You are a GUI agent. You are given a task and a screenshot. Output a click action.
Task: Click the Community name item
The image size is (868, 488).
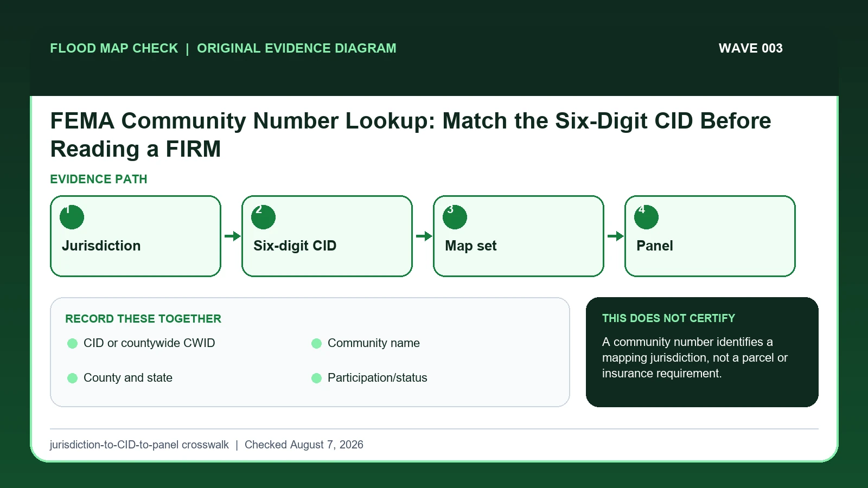(x=374, y=343)
